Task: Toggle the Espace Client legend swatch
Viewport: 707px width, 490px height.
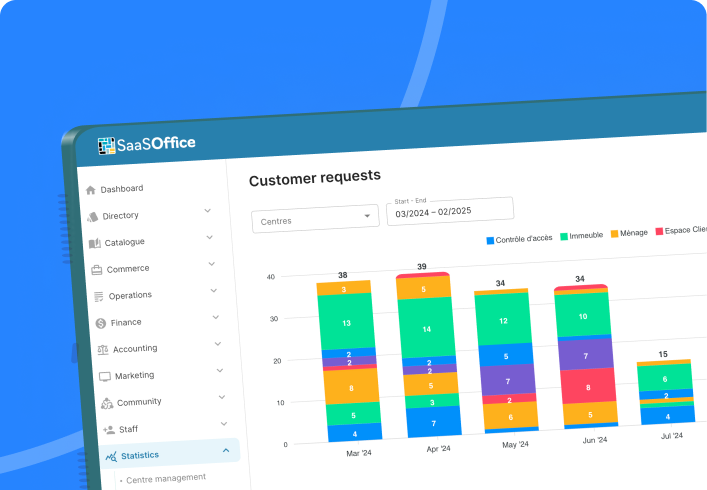Action: click(659, 231)
